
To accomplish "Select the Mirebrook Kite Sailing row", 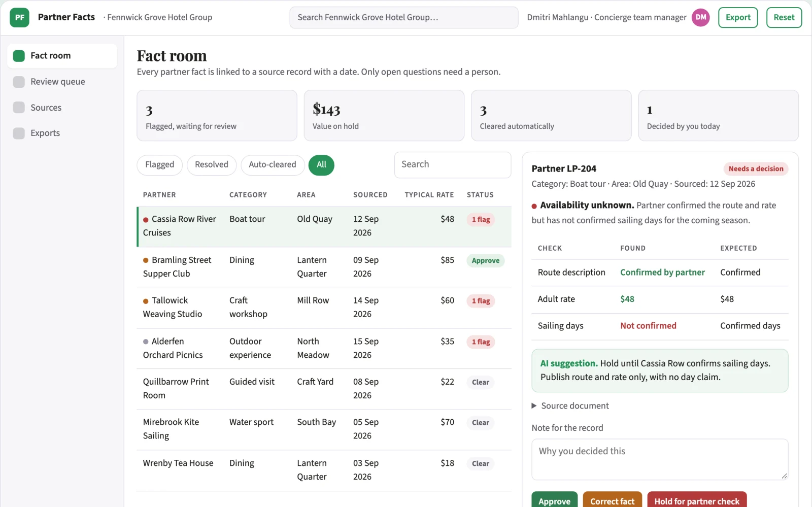I will (x=324, y=429).
